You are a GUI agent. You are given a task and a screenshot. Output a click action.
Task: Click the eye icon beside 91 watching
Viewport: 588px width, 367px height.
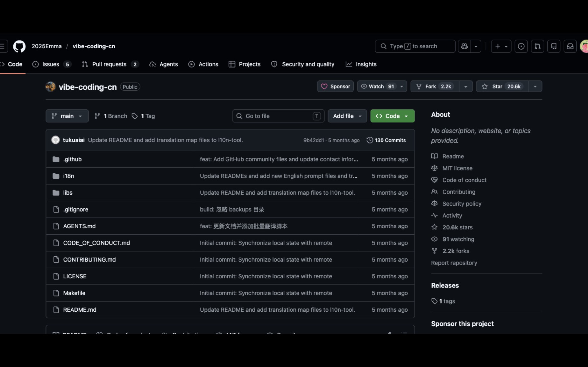434,239
